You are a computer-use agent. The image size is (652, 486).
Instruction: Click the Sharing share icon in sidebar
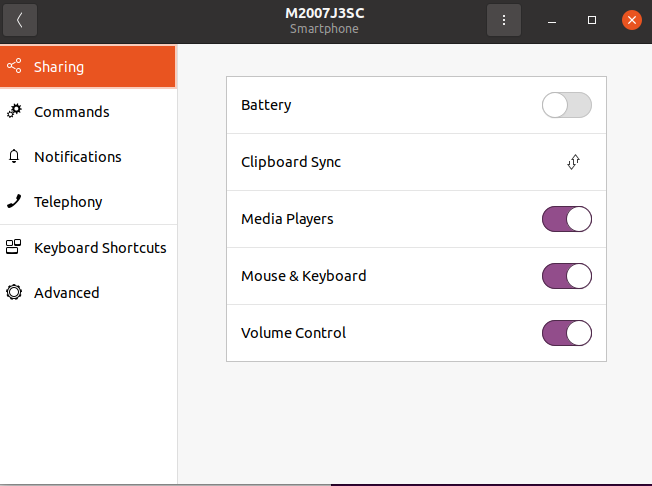[14, 67]
